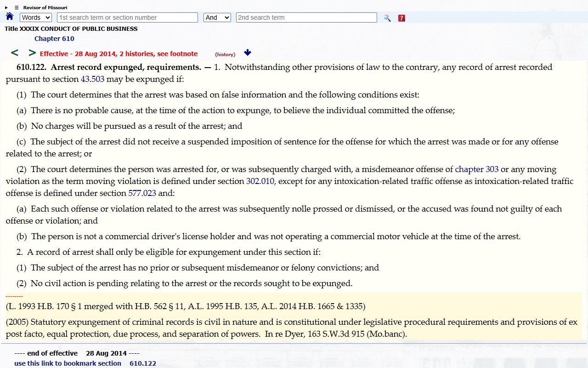Click line about prior or subsequent misdemeanor convictions
The image size is (588, 368).
pos(198,268)
